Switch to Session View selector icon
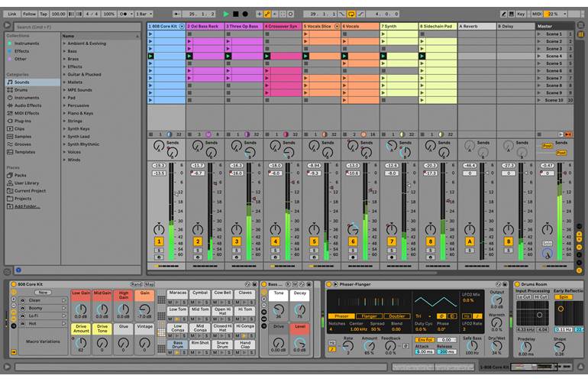The height and width of the screenshot is (382, 588). pos(580,34)
